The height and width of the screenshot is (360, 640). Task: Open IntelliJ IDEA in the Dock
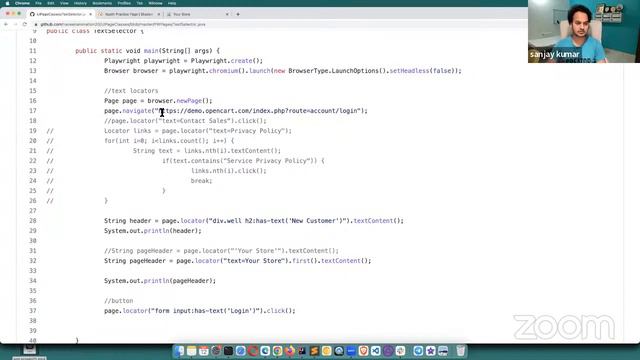(302, 351)
